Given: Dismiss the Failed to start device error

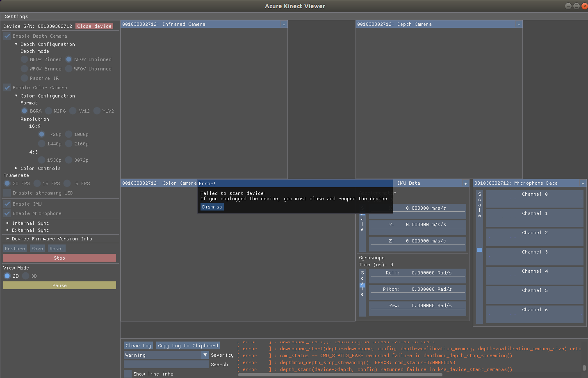Looking at the screenshot, I should 212,207.
